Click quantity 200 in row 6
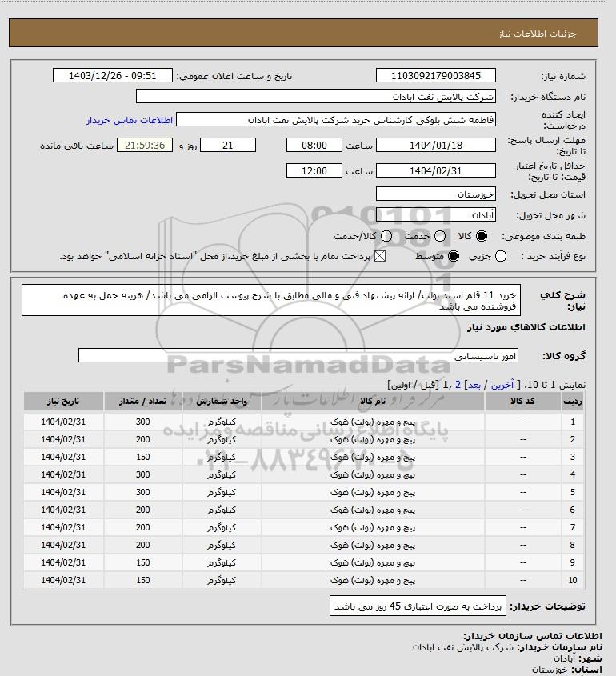The height and width of the screenshot is (676, 616). pos(143,510)
